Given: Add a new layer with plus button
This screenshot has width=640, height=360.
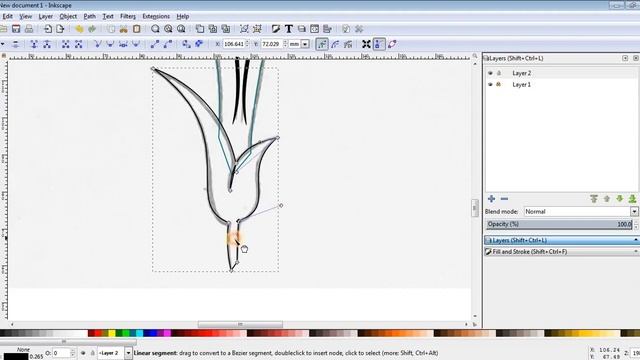Looking at the screenshot, I should (491, 199).
